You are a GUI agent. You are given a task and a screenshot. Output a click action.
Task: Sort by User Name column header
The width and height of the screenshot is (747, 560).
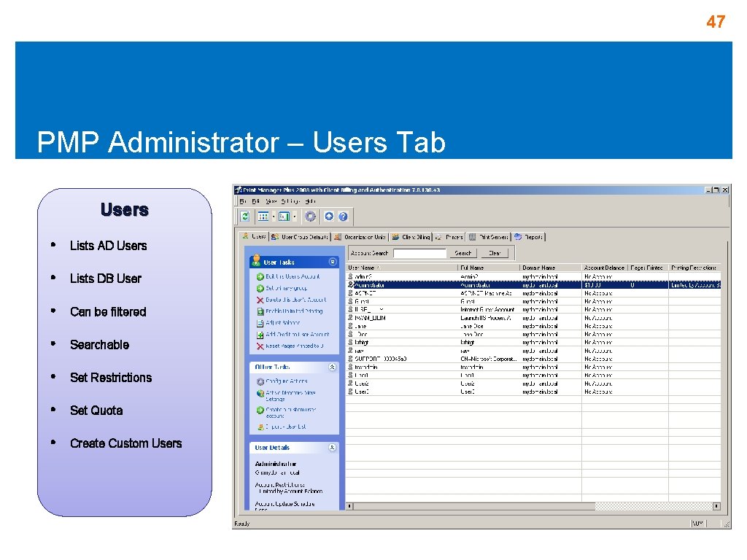[x=402, y=268]
